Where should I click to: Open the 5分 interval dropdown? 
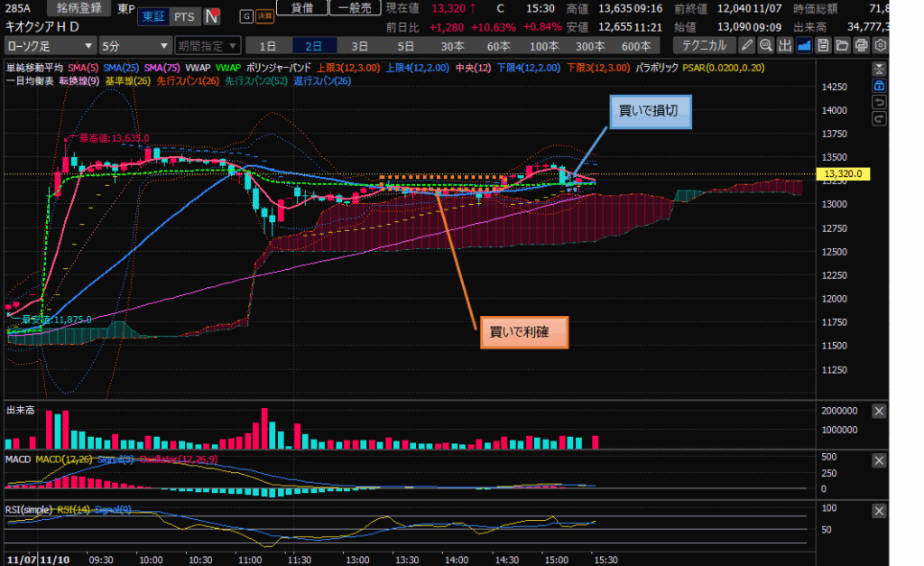coord(135,45)
